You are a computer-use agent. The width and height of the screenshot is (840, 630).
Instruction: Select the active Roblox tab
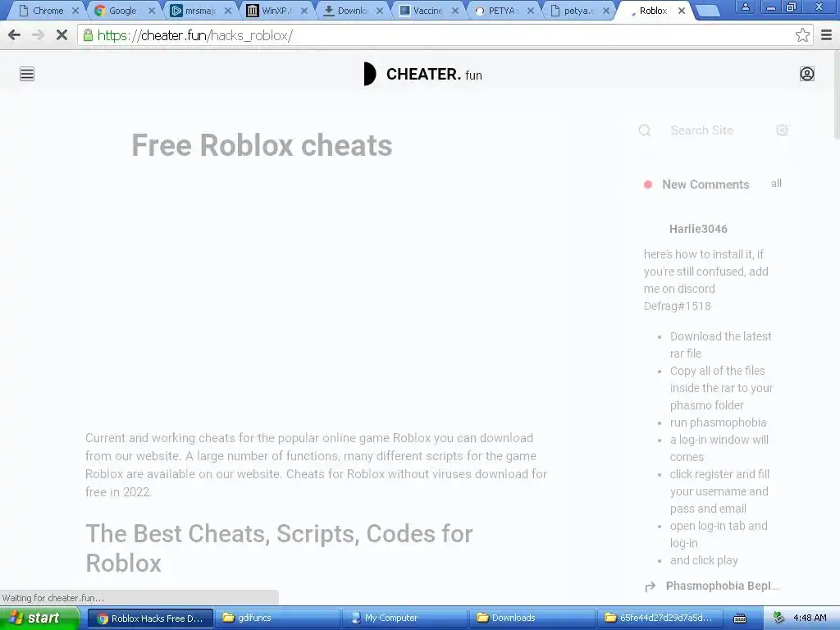pos(652,11)
